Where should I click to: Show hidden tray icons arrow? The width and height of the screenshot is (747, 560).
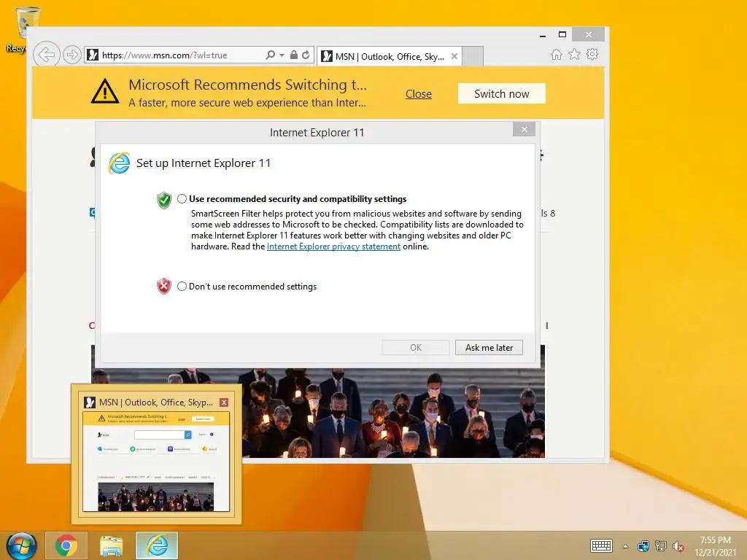(625, 546)
